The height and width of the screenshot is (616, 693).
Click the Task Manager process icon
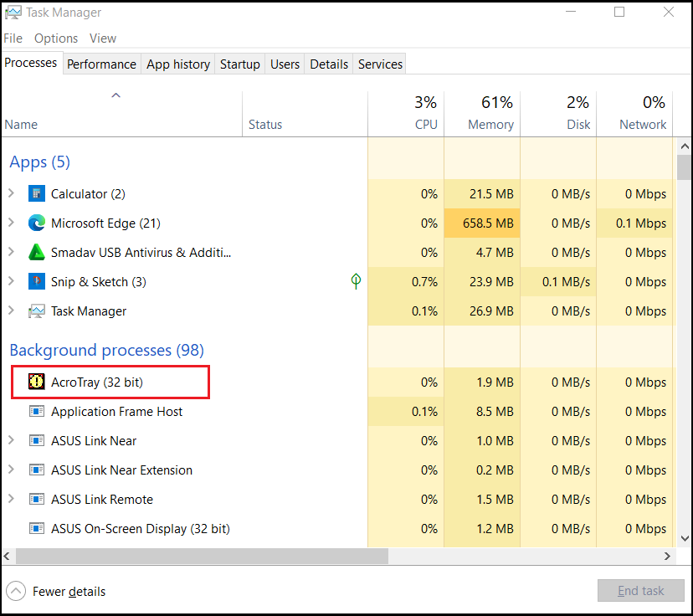pos(37,311)
